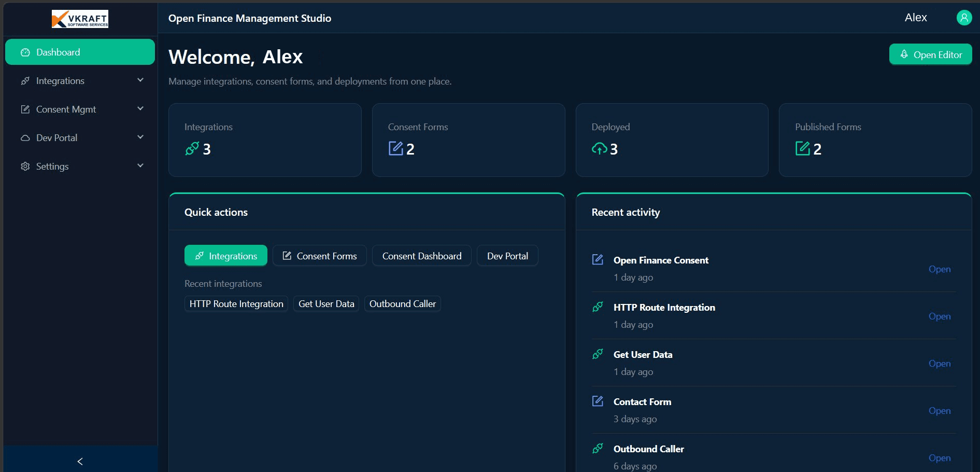Click the VKraft logo
Screen dimensions: 980x472
point(80,19)
